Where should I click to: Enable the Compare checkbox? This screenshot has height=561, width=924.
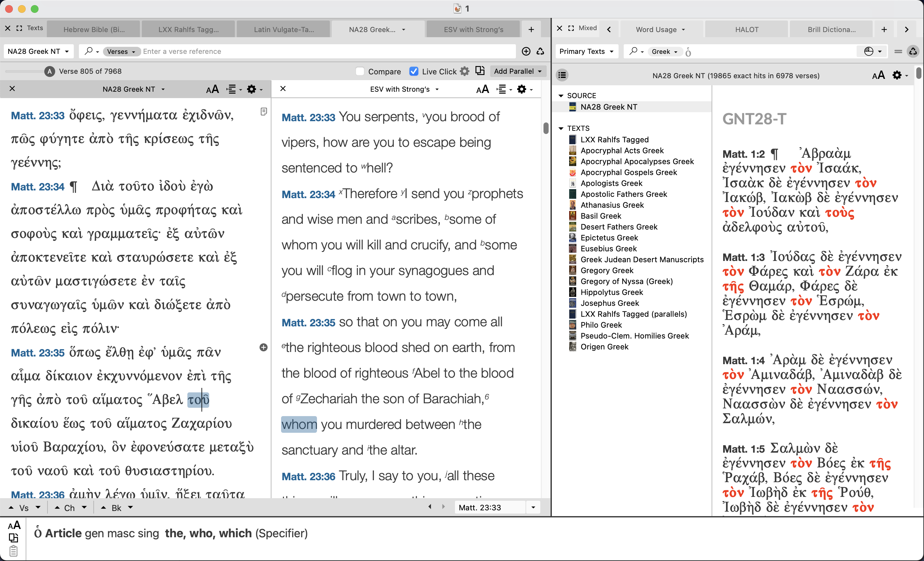pos(360,71)
